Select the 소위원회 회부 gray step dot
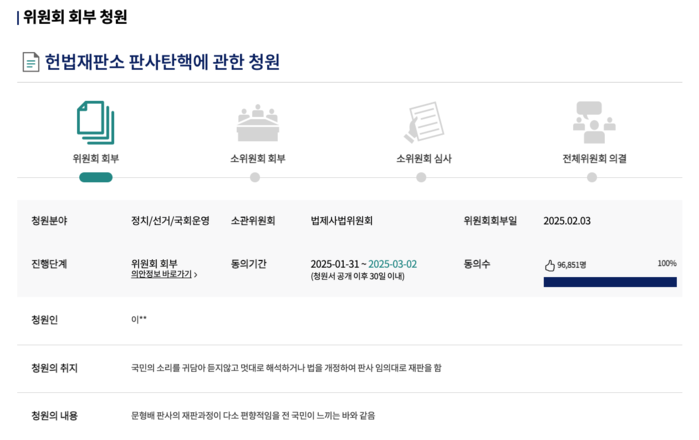The width and height of the screenshot is (699, 440). click(255, 177)
